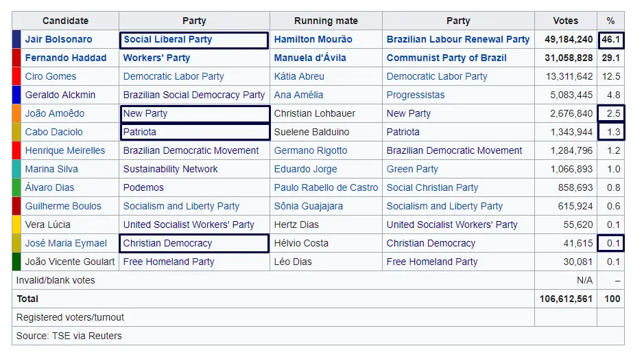
Task: Click the Workers' Party link
Action: [x=156, y=58]
